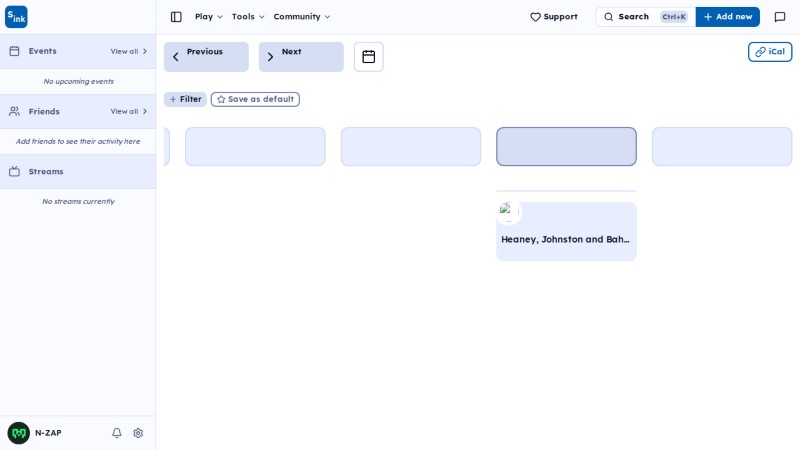The height and width of the screenshot is (450, 800).
Task: Open the Streams section header
Action: (x=78, y=171)
